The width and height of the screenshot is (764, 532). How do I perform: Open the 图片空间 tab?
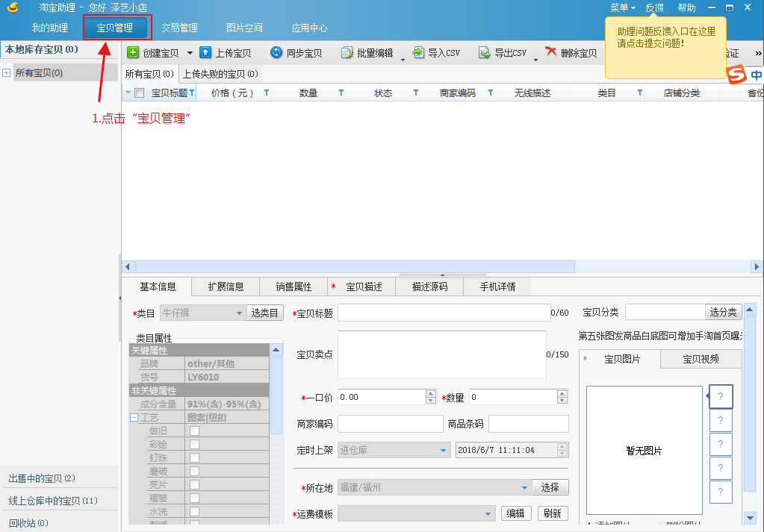pyautogui.click(x=245, y=28)
